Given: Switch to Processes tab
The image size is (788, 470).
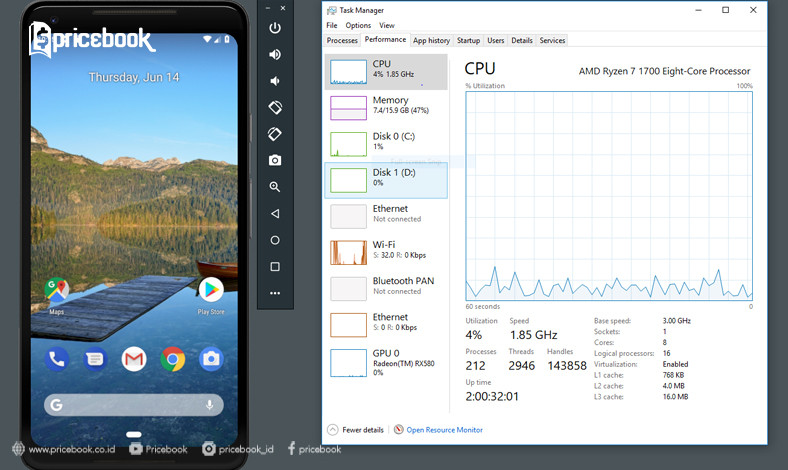Looking at the screenshot, I should (x=342, y=40).
